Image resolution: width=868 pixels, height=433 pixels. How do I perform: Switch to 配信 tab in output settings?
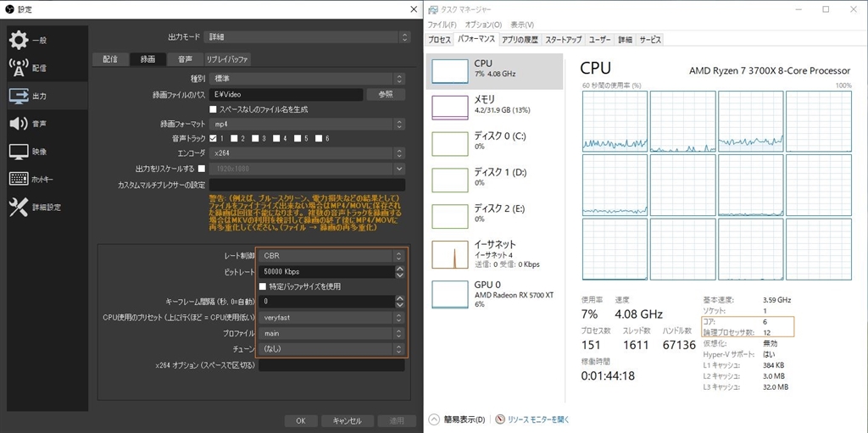[110, 59]
